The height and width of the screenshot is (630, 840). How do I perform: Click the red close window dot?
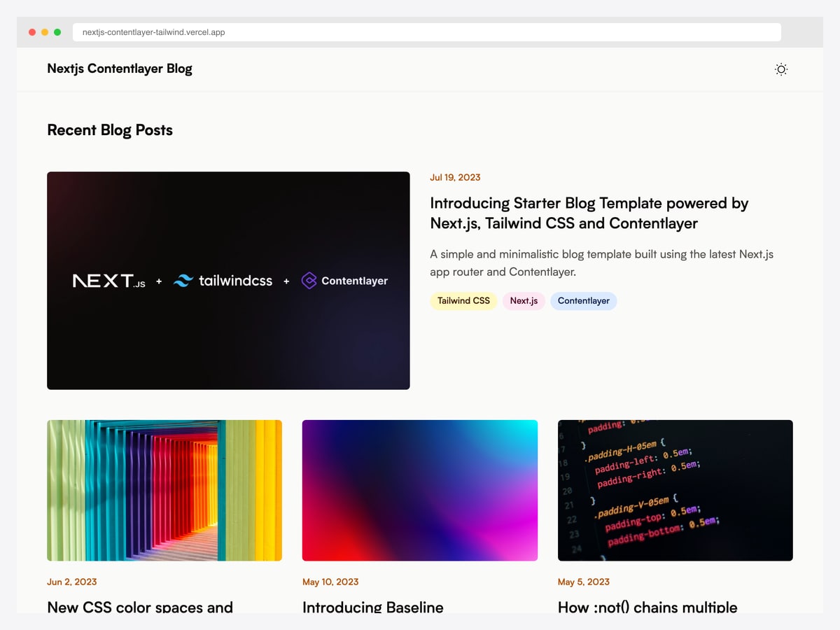coord(32,32)
